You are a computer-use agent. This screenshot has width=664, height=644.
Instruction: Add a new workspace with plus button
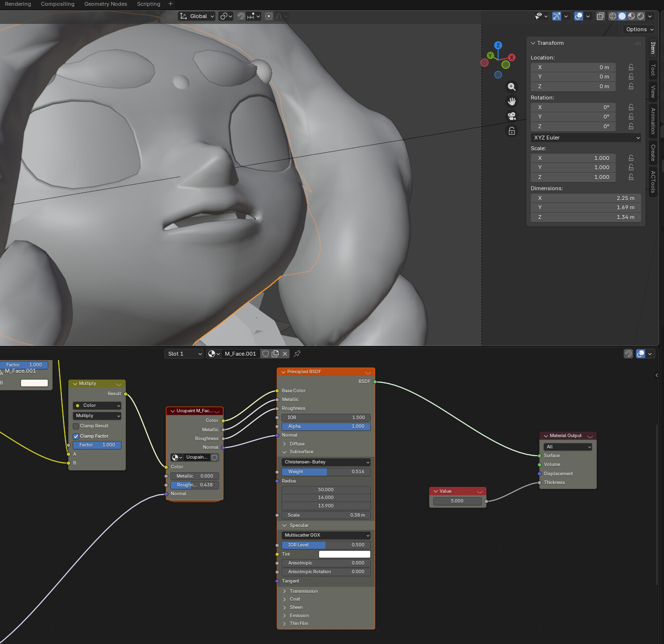point(170,4)
